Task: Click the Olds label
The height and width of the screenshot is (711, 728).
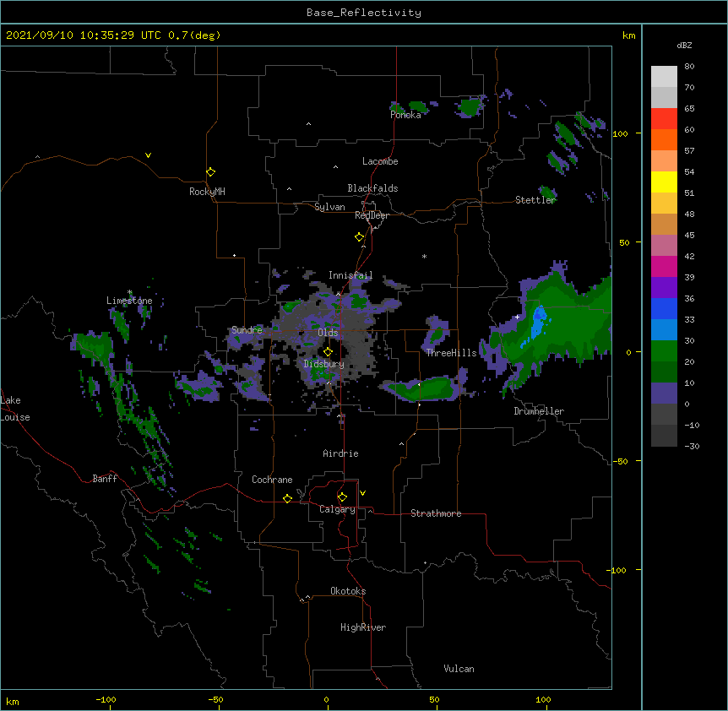Action: pyautogui.click(x=328, y=333)
